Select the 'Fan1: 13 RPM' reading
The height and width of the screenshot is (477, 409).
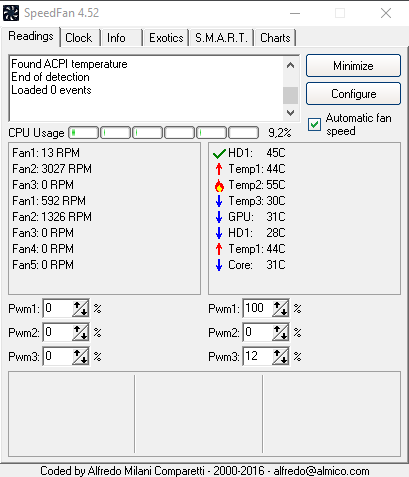(x=46, y=153)
